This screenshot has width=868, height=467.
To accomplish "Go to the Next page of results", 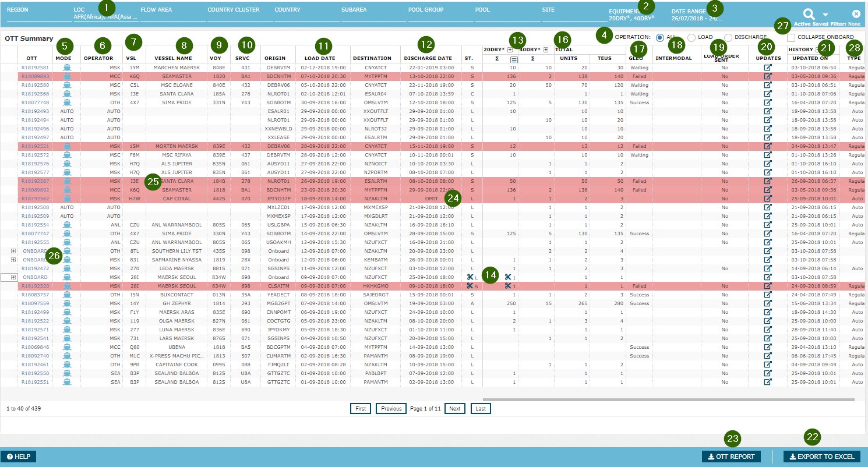I will pyautogui.click(x=454, y=409).
